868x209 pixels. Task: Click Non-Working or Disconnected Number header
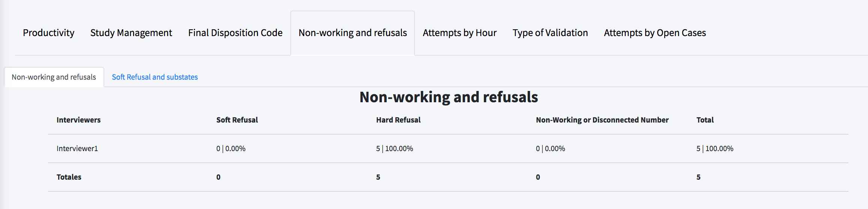602,120
